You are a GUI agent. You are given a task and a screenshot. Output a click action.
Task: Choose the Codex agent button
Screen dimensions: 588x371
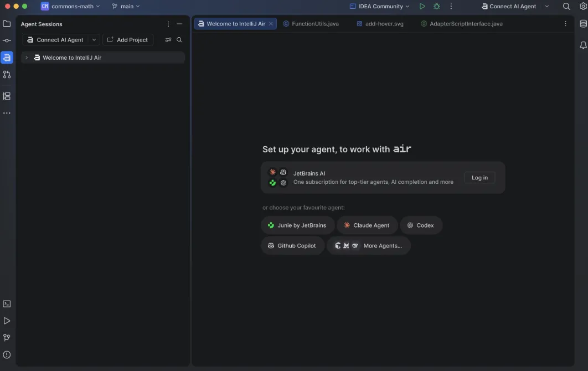(421, 225)
